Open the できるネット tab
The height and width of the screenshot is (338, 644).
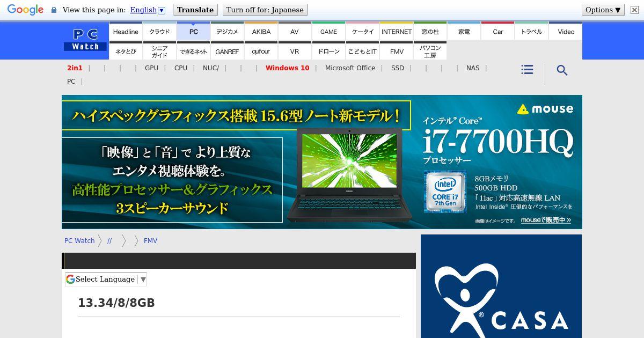tap(194, 51)
